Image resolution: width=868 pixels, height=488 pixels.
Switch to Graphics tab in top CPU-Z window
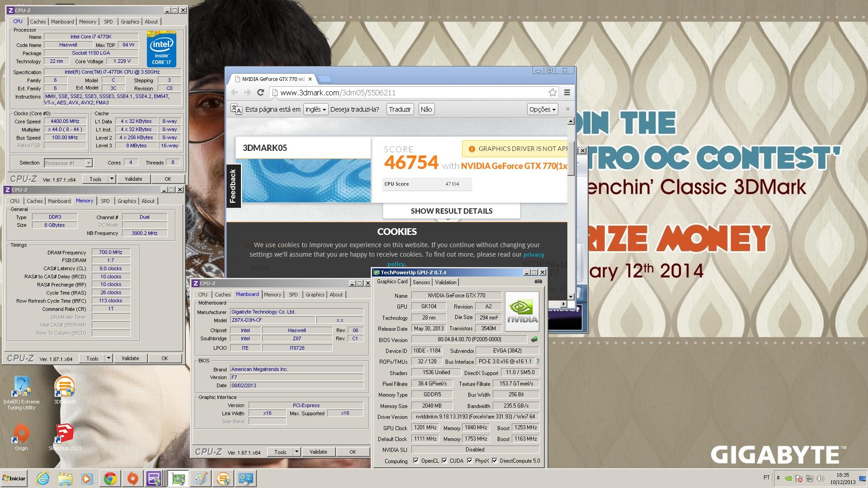130,22
